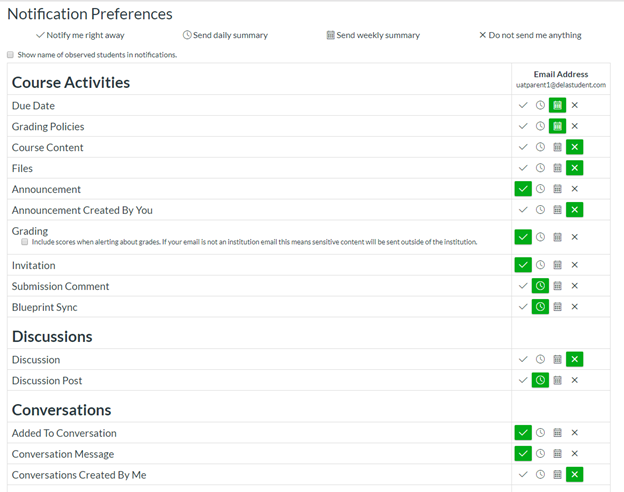Image resolution: width=624 pixels, height=492 pixels.
Task: Click the green X for Discussion row
Action: click(574, 359)
